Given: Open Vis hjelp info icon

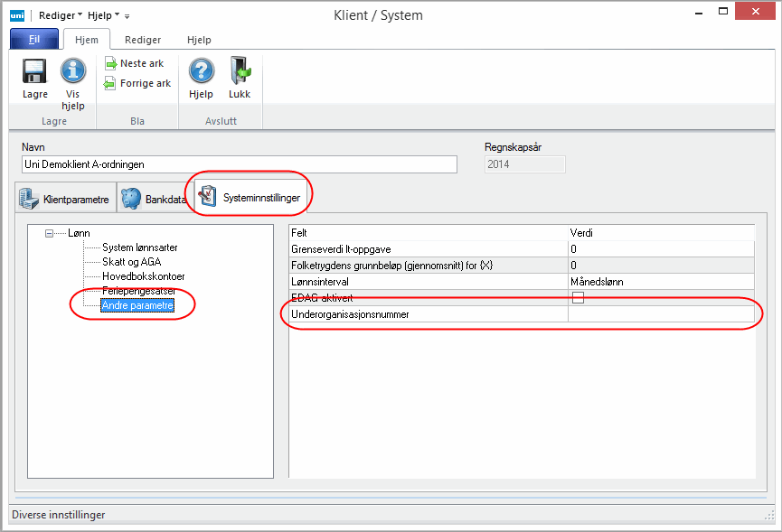Looking at the screenshot, I should click(73, 71).
